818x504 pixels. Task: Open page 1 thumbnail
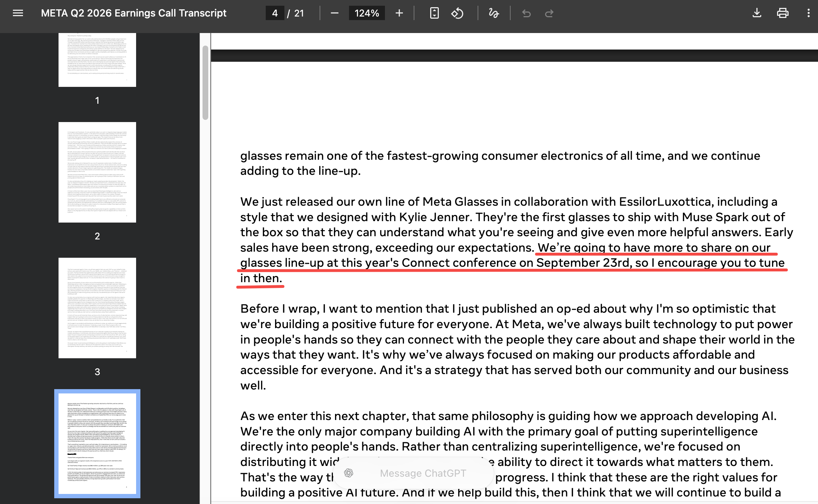[97, 60]
